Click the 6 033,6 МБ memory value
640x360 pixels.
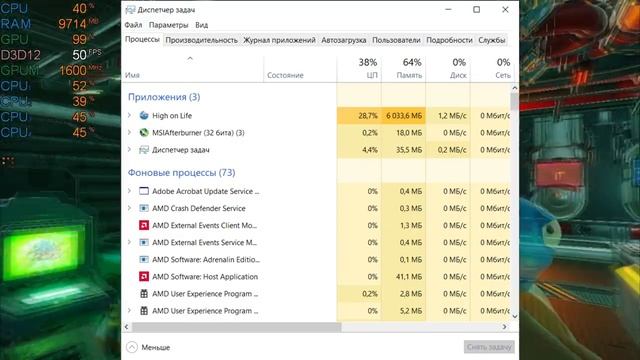(x=404, y=116)
